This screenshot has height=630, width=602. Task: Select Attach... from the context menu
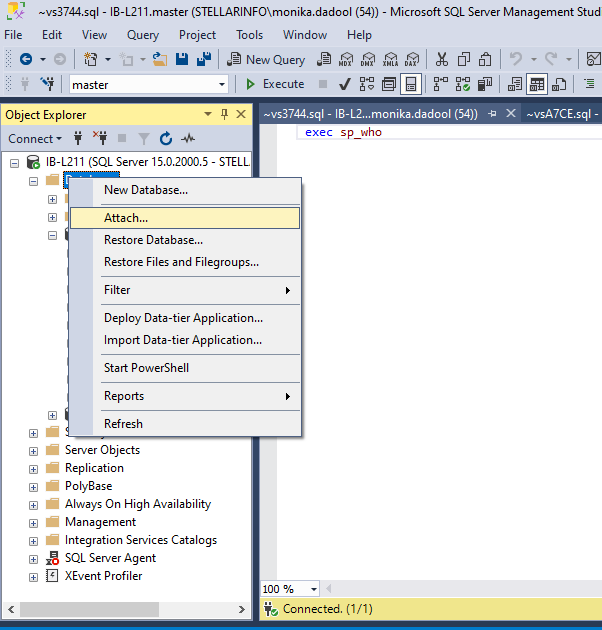click(x=126, y=217)
